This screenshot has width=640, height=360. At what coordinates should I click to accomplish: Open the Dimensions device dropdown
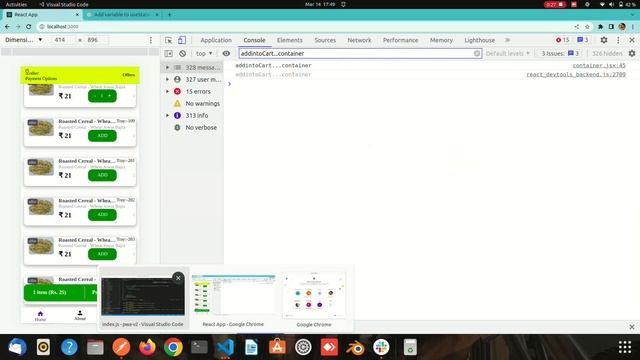(x=24, y=40)
